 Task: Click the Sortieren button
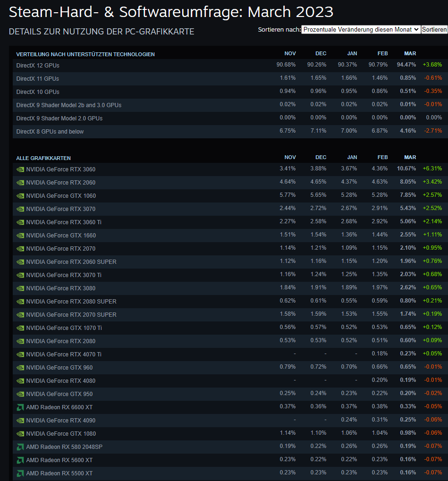coord(434,29)
